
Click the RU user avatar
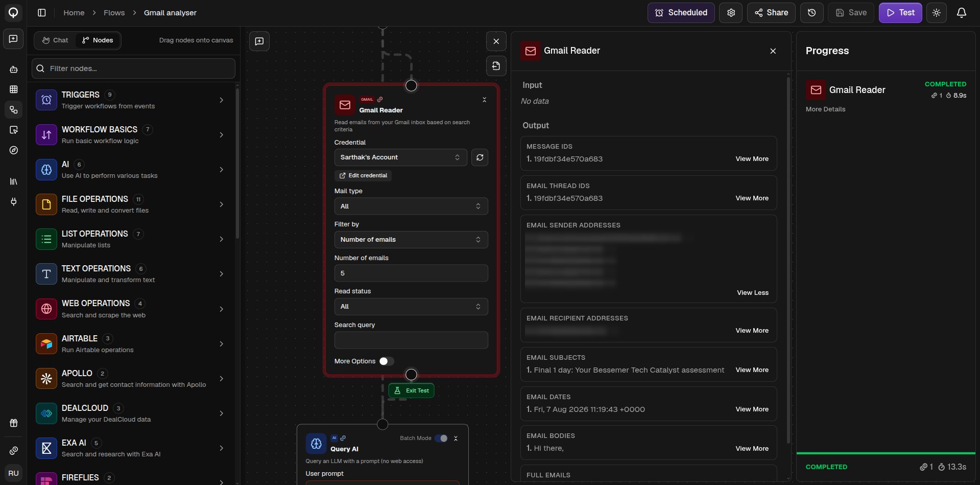pyautogui.click(x=14, y=473)
